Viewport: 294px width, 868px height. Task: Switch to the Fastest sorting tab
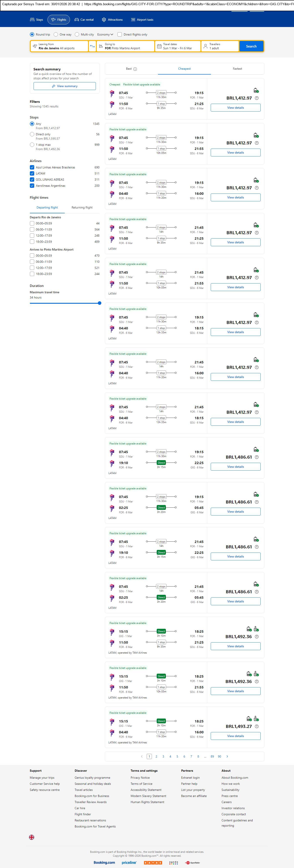click(x=237, y=69)
